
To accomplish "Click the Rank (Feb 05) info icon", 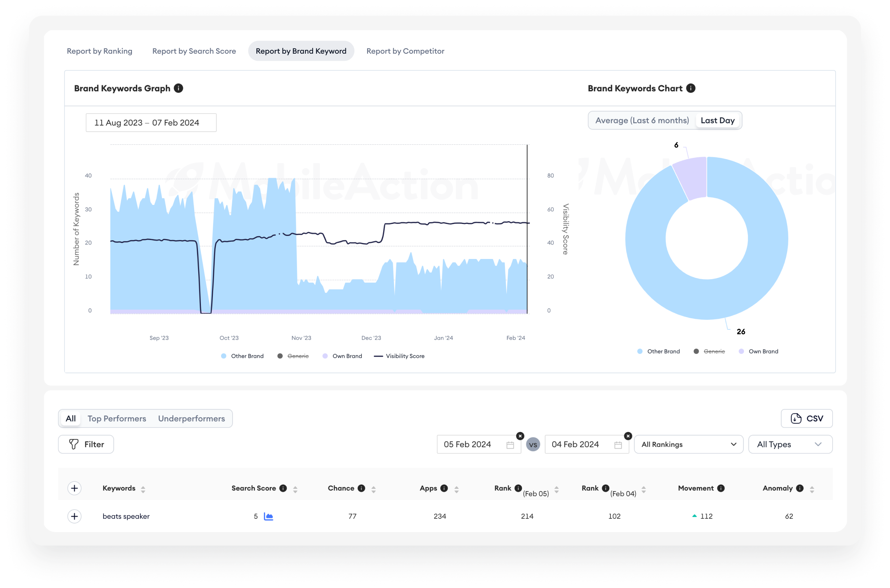I will coord(518,488).
